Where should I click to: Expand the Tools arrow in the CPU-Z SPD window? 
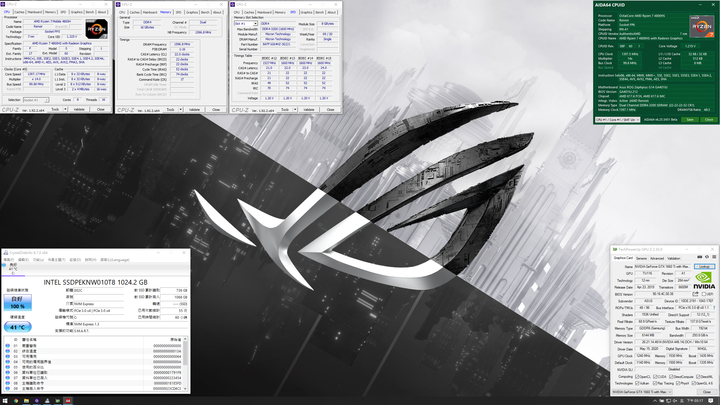pos(295,109)
